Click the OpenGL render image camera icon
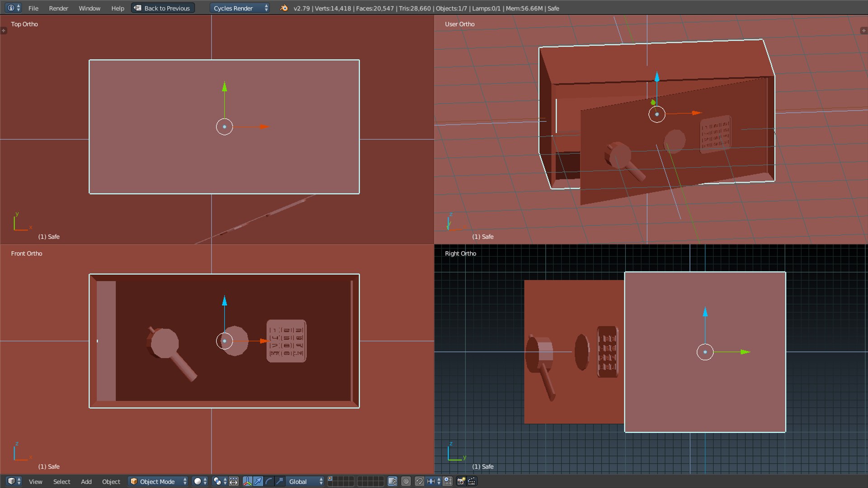 pos(461,481)
